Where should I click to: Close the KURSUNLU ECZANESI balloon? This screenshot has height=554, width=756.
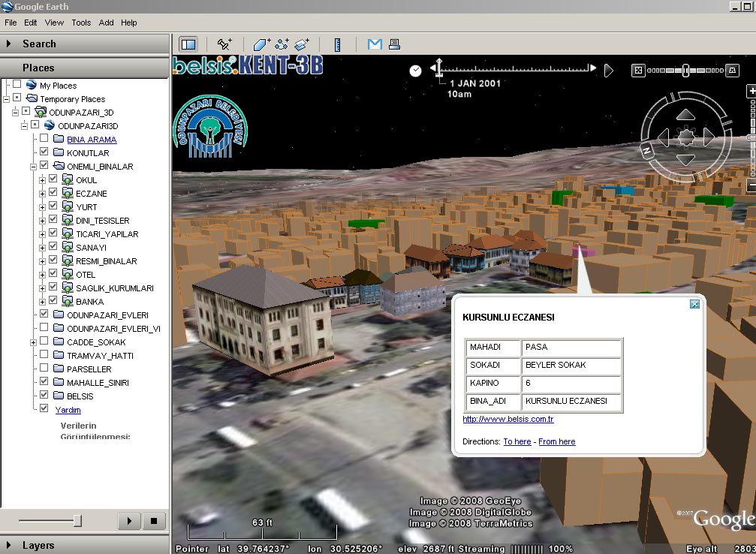(x=694, y=304)
